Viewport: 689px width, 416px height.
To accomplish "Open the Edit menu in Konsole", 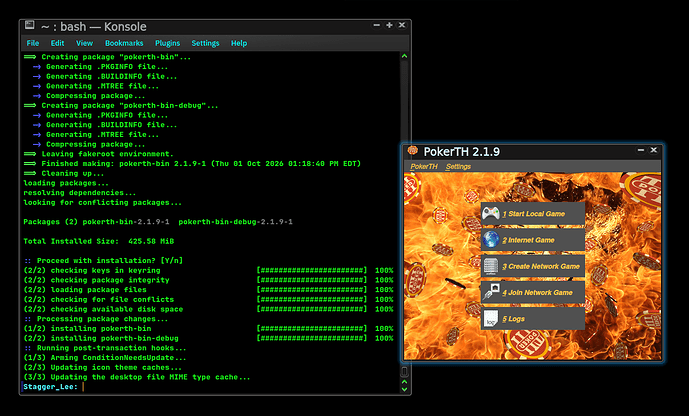I will [x=57, y=43].
